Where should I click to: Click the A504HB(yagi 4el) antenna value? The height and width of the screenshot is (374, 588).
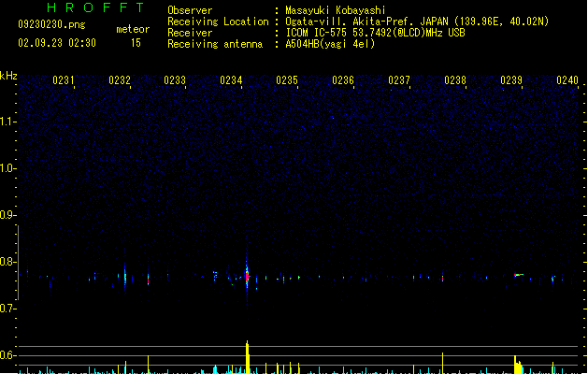tap(330, 44)
